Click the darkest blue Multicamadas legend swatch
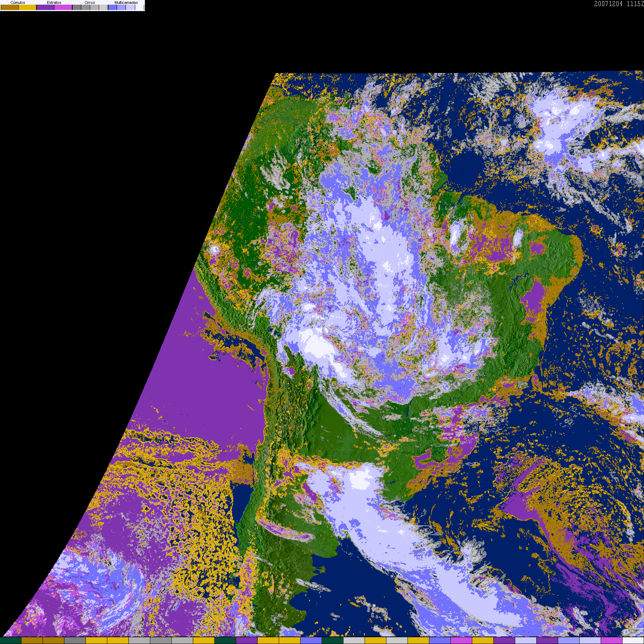Screen dimensions: 644x644 [113, 8]
